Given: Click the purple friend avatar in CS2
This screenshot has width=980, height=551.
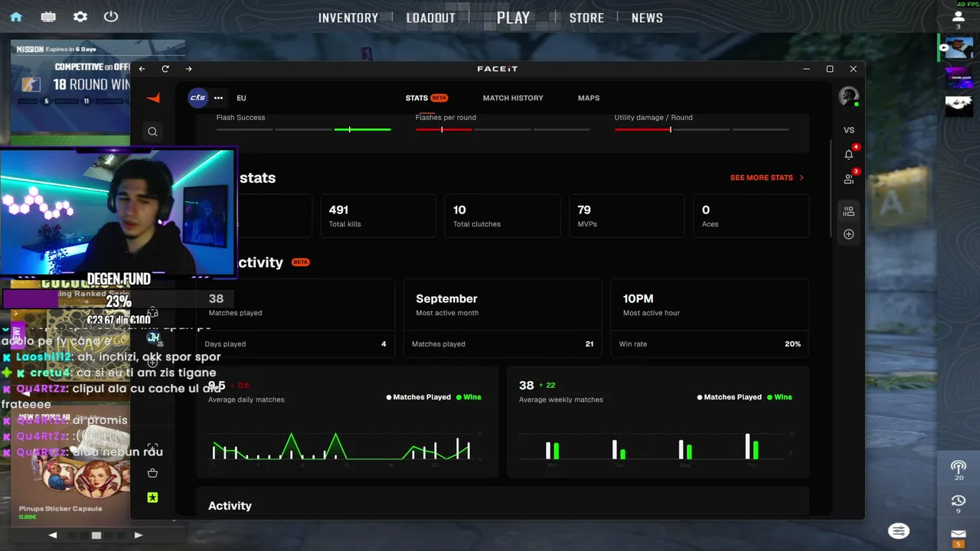Looking at the screenshot, I should [959, 77].
